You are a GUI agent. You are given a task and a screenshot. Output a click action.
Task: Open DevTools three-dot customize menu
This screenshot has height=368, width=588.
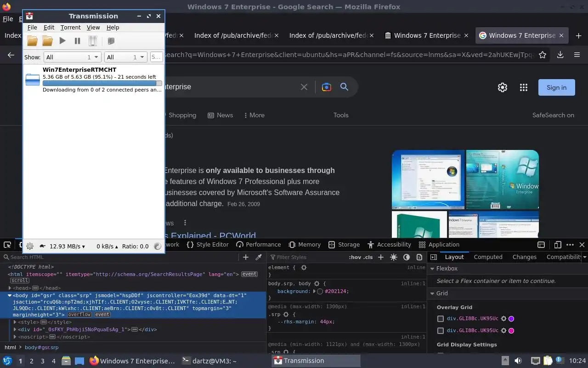[x=570, y=245]
